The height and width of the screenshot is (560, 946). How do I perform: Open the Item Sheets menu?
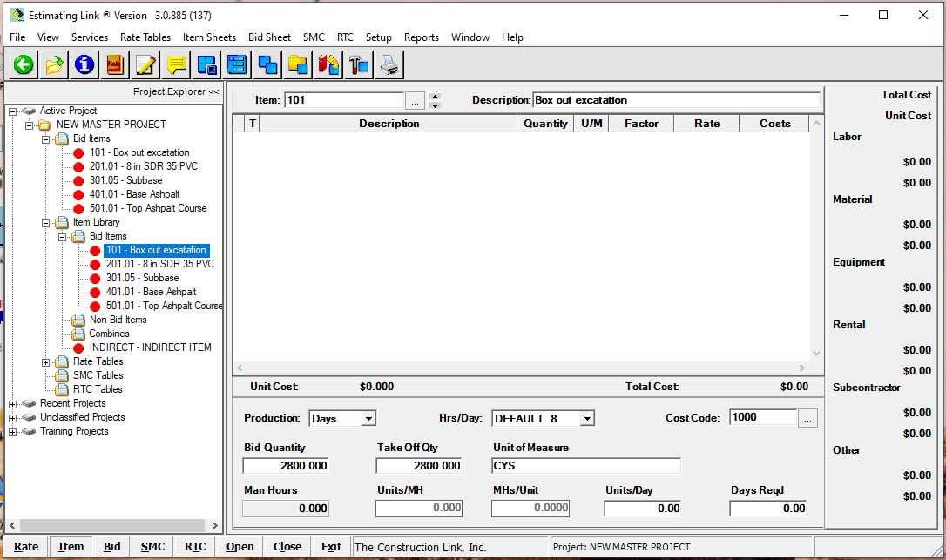tap(209, 37)
